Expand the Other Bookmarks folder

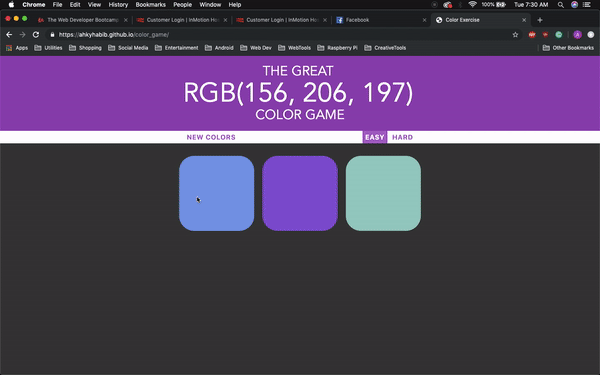pyautogui.click(x=568, y=48)
